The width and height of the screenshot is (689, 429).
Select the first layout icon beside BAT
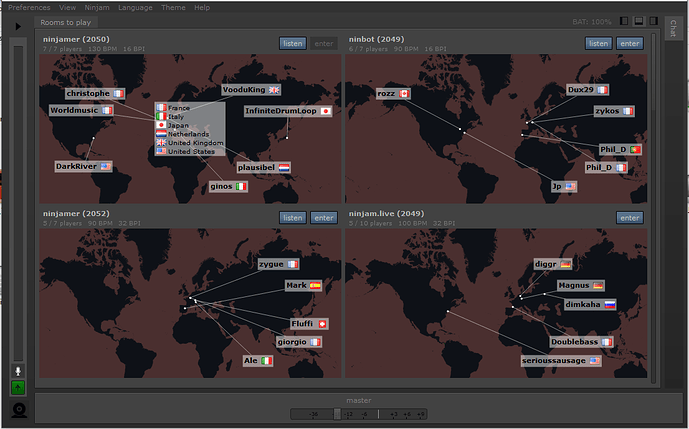624,21
